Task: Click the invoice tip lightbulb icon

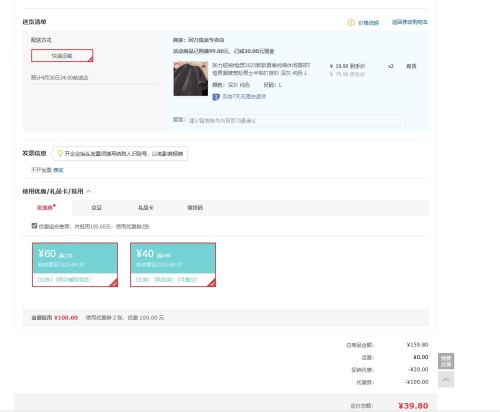Action: (60, 153)
